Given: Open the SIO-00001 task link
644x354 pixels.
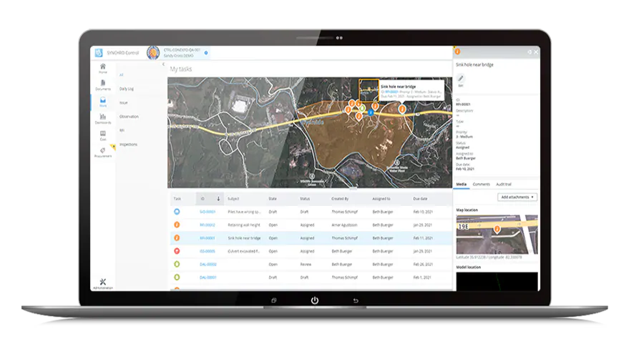Looking at the screenshot, I should click(x=208, y=212).
